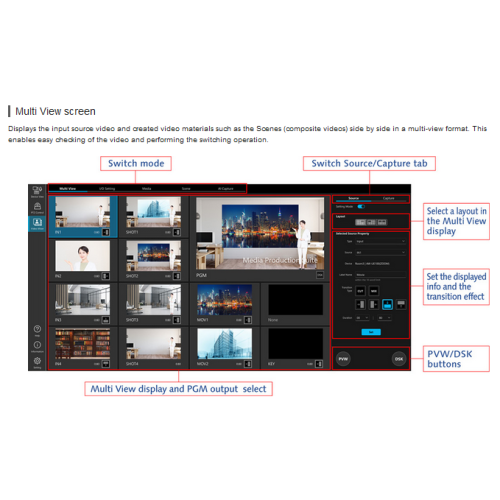Open Device View in the sidebar
This screenshot has height=500, width=500.
pyautogui.click(x=37, y=192)
